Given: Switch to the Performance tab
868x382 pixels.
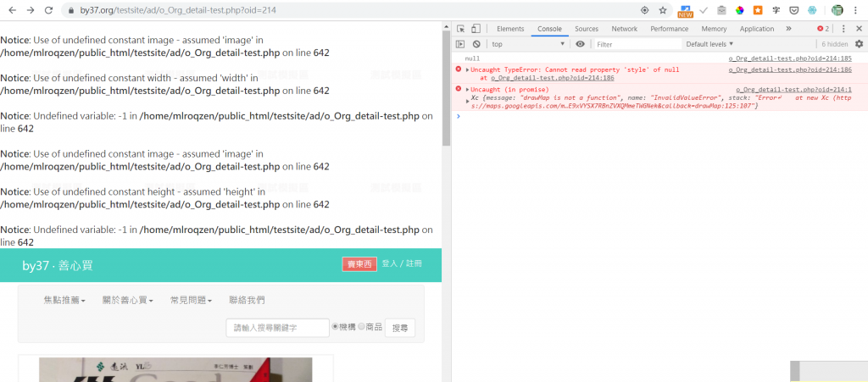Looking at the screenshot, I should click(670, 29).
